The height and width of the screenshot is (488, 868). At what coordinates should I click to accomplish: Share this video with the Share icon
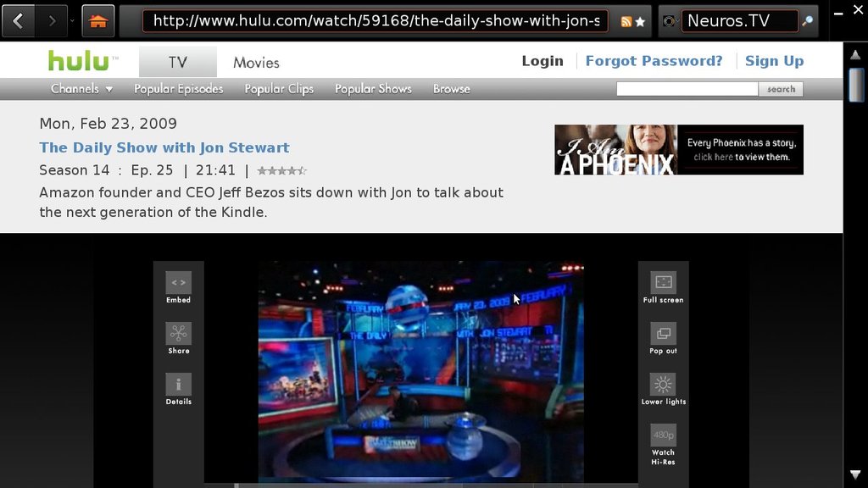tap(178, 339)
